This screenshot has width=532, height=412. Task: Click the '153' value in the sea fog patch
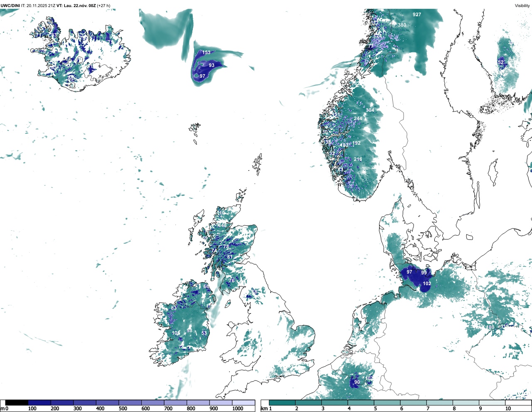pos(207,52)
